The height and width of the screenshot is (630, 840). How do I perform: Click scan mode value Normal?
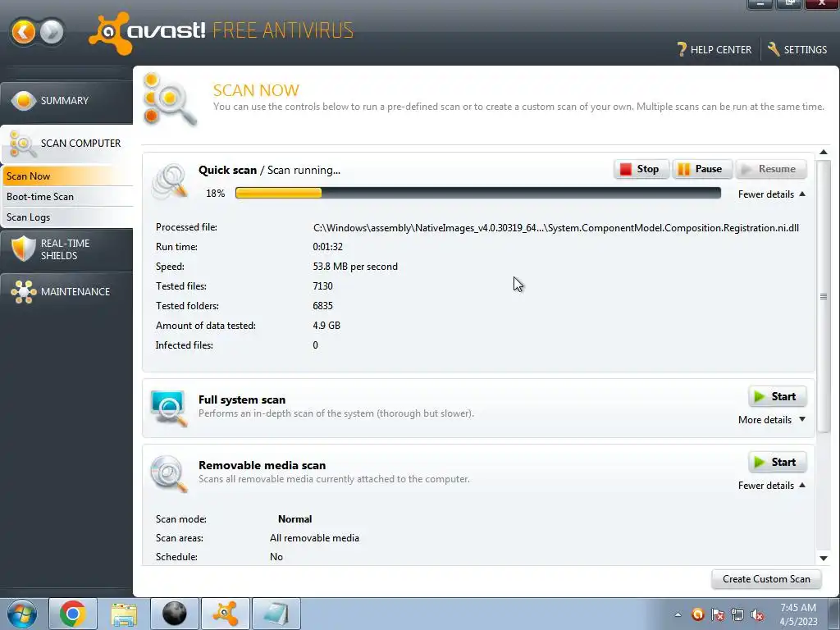(294, 519)
